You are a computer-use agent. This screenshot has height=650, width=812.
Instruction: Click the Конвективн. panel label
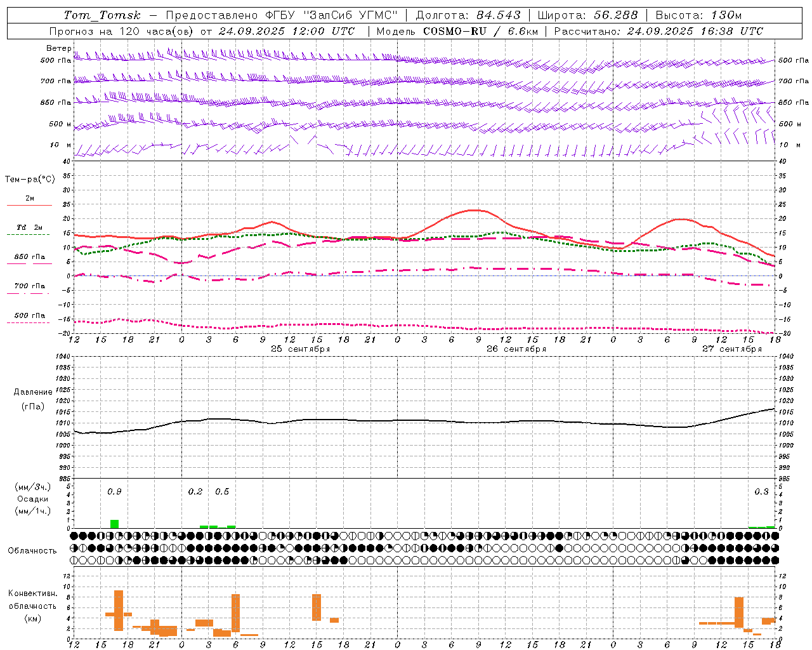(x=32, y=594)
